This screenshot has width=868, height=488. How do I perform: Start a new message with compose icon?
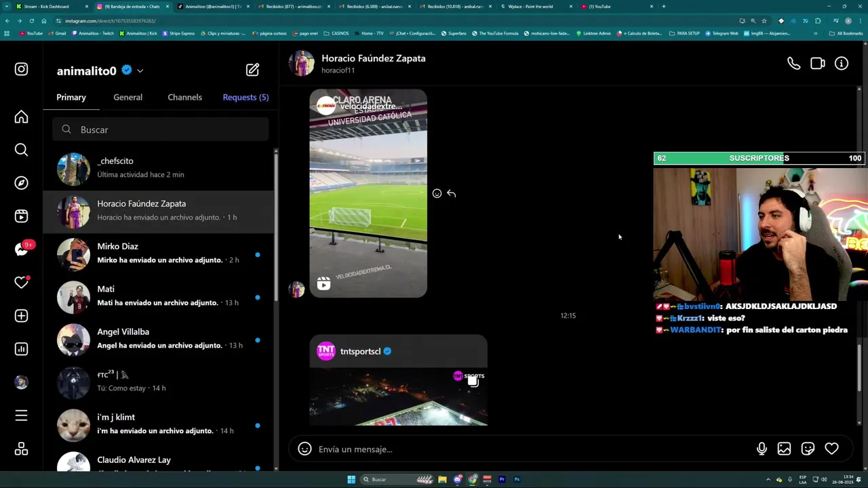[252, 70]
